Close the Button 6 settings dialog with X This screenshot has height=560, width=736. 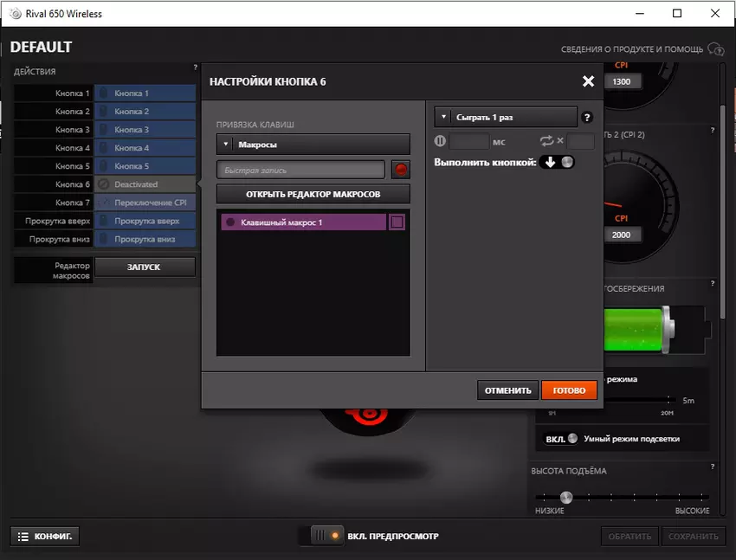pos(588,81)
